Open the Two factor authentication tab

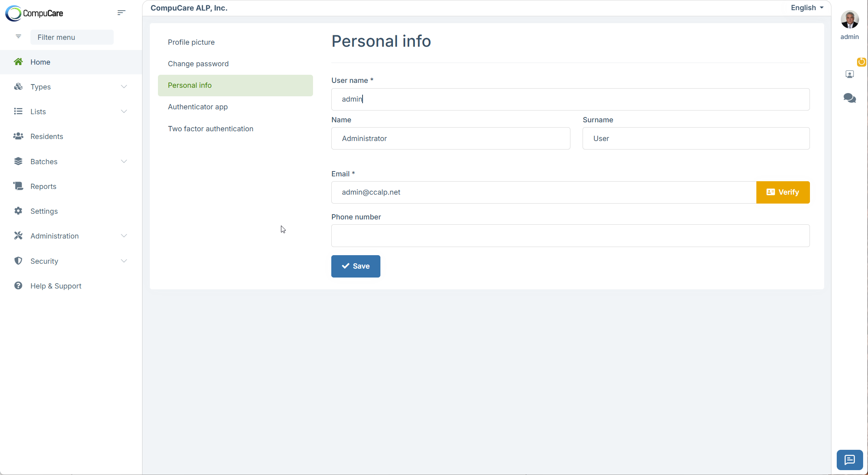(x=210, y=129)
